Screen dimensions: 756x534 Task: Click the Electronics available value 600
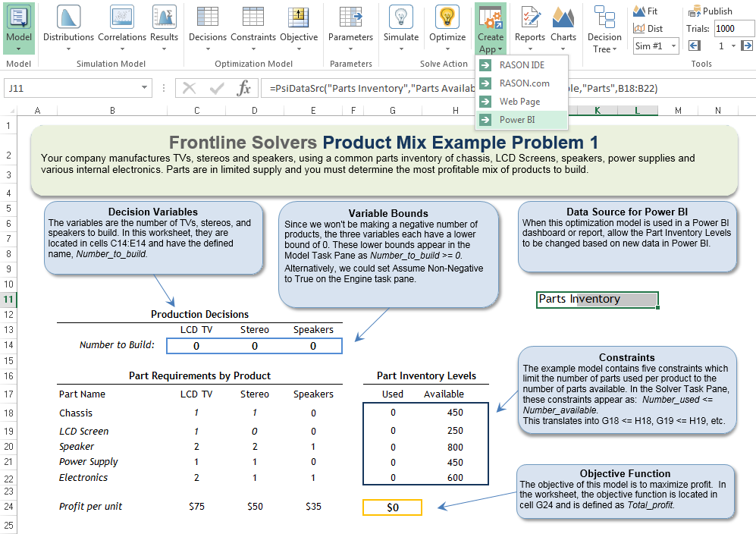455,478
